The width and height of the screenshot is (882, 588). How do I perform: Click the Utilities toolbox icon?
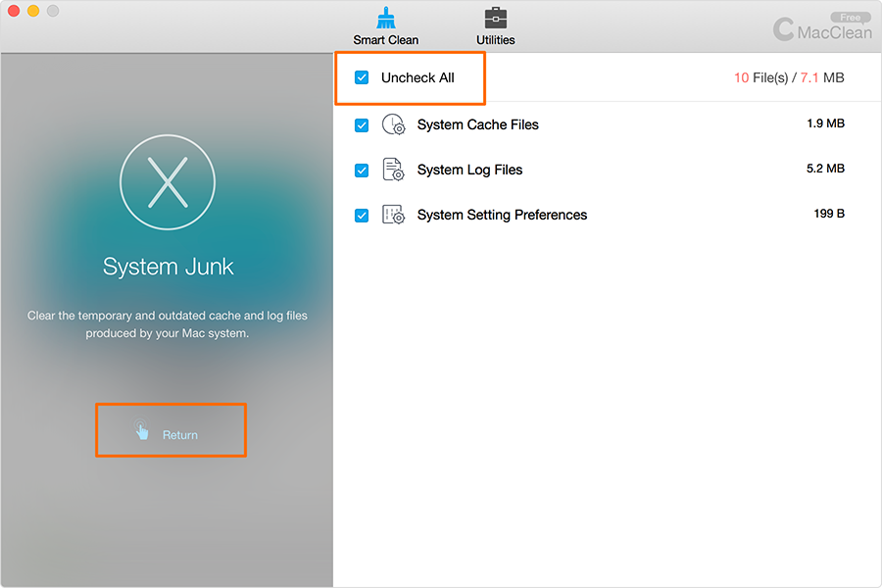pos(496,19)
